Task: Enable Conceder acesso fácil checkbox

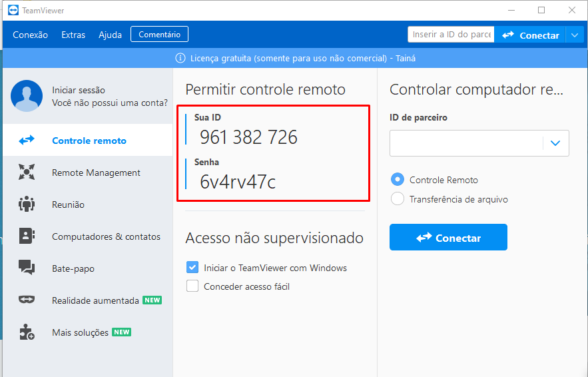Action: coord(192,286)
